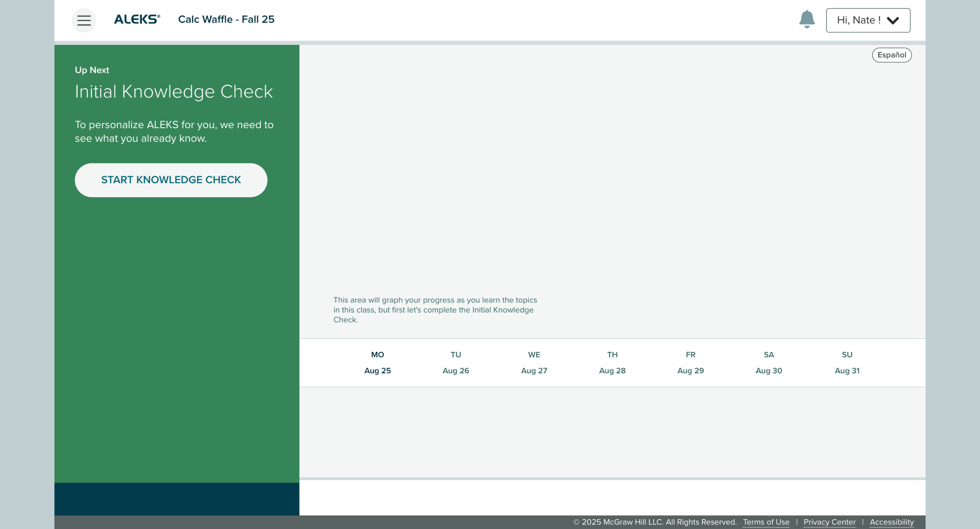Click the chevron arrow beside Hi, Nate
The width and height of the screenshot is (980, 529).
(x=893, y=20)
